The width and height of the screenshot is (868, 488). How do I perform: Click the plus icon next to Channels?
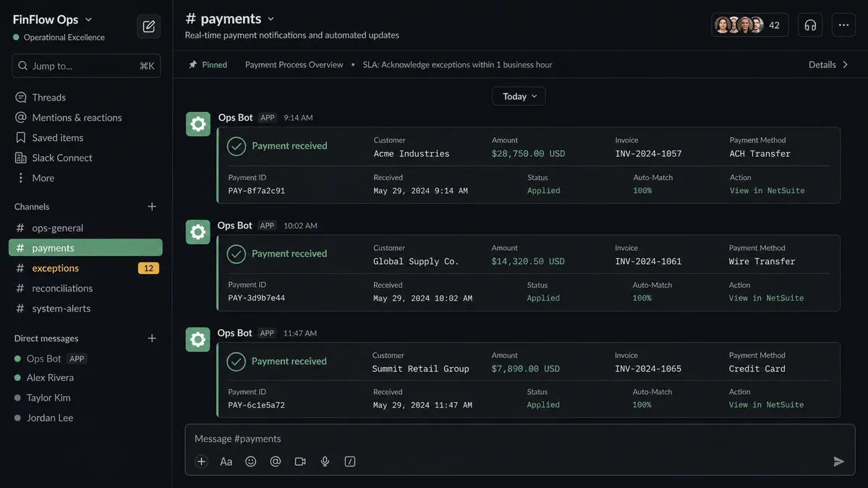pyautogui.click(x=152, y=207)
